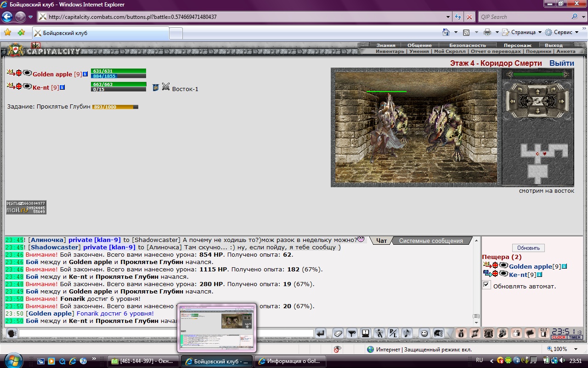Click the mail.ru rating counter
Screen dimensions: 588x368
[26, 207]
